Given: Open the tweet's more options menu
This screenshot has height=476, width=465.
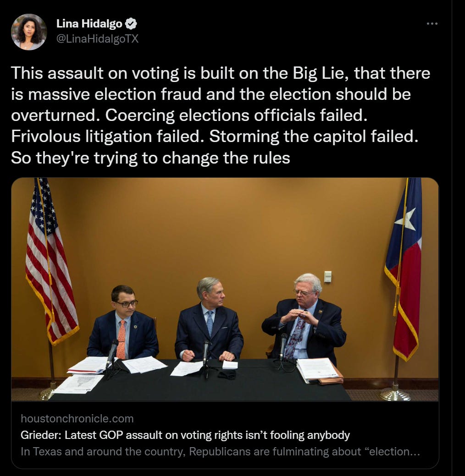Looking at the screenshot, I should click(x=432, y=24).
